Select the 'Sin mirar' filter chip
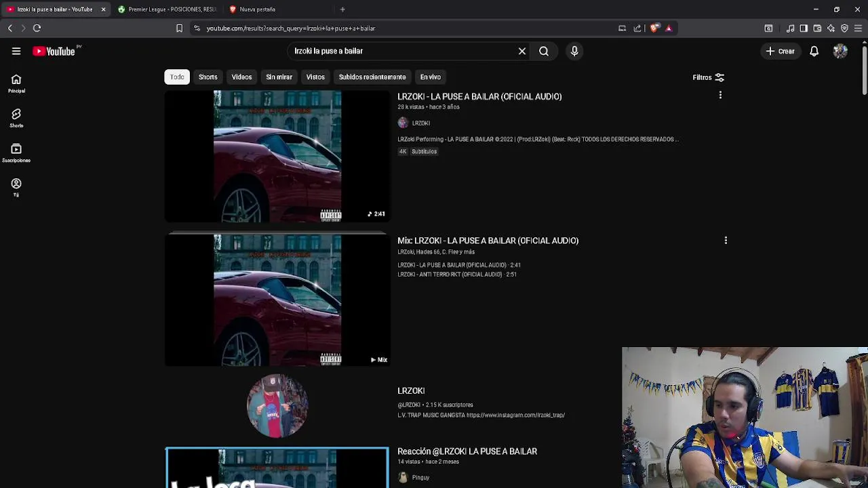This screenshot has height=488, width=868. 279,77
